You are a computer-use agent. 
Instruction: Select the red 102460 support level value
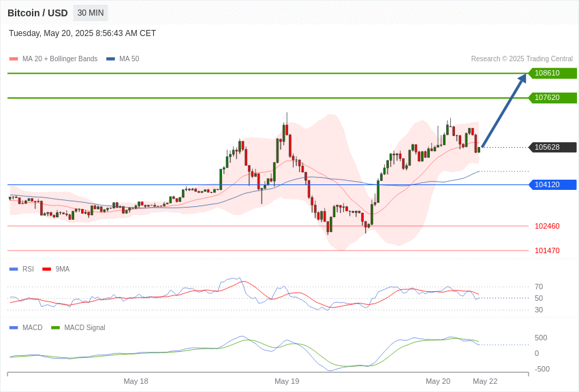pyautogui.click(x=547, y=226)
